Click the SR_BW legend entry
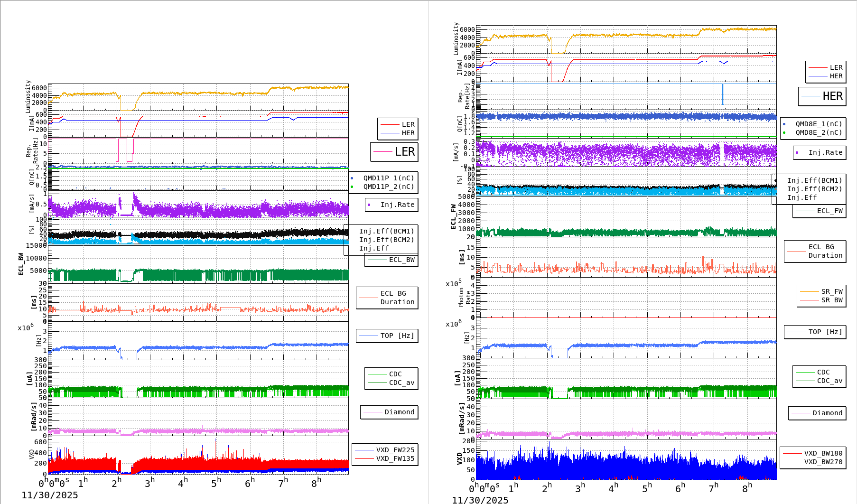 click(x=833, y=300)
